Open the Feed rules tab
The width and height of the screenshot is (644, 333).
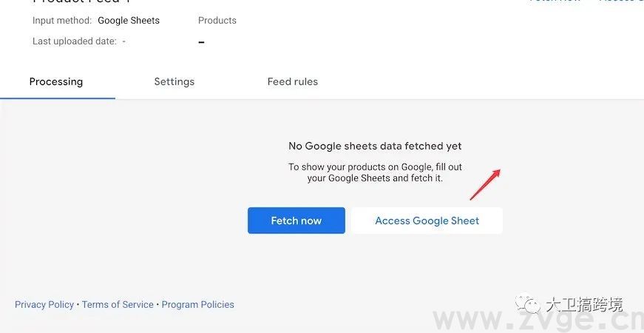click(x=292, y=81)
